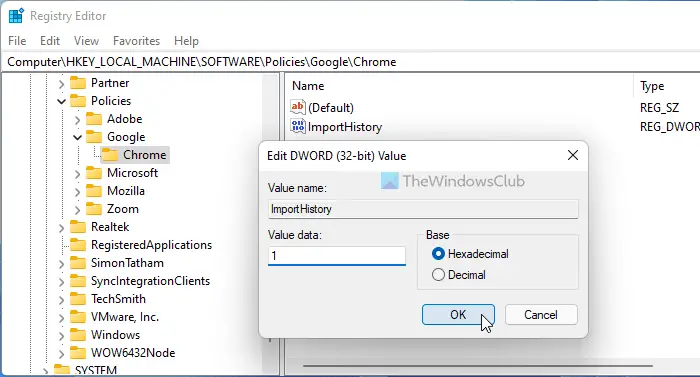Screen dimensions: 700x377
Task: Close the Edit DWORD dialog
Action: click(573, 155)
